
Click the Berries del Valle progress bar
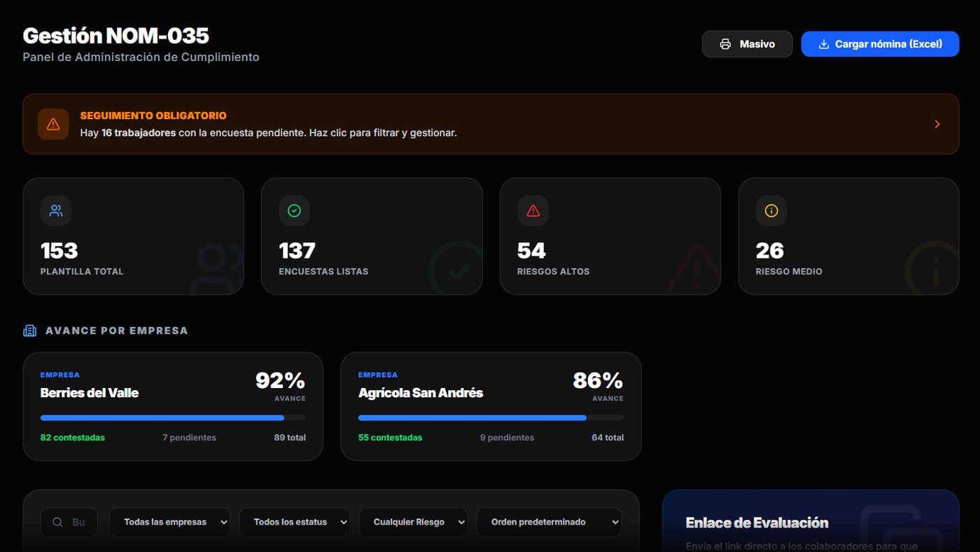pos(173,418)
